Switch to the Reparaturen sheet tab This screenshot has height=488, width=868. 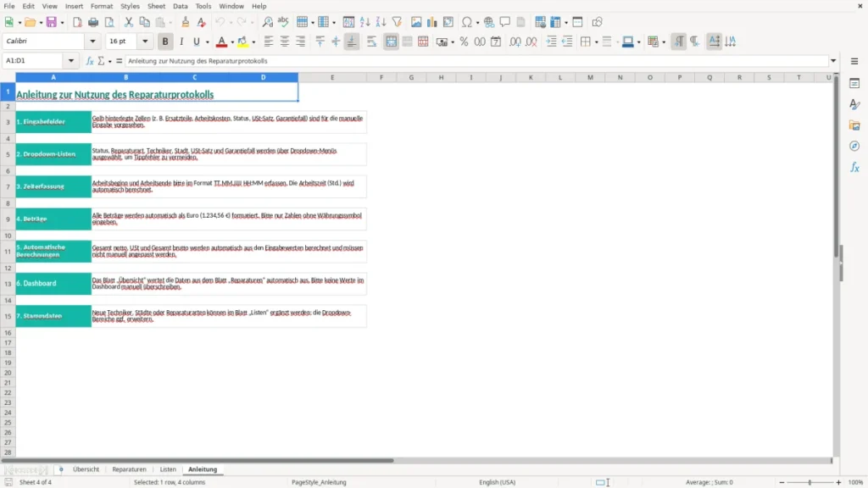129,469
